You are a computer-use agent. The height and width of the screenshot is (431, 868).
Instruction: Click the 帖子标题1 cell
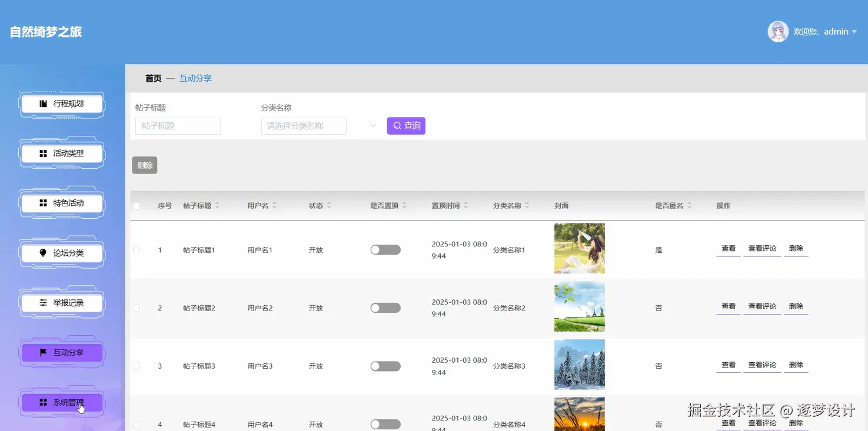pyautogui.click(x=199, y=250)
